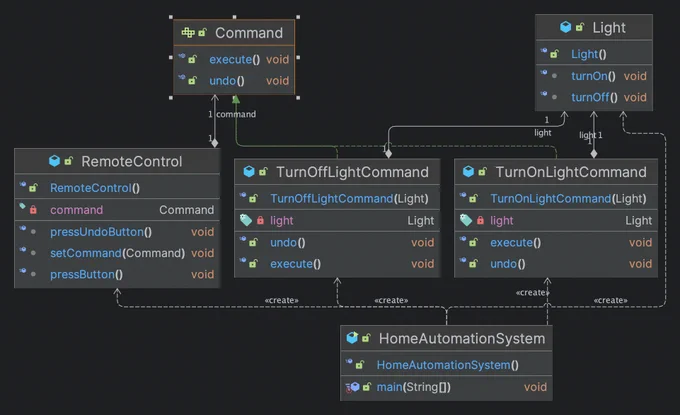
Task: Select the TurnOnLightCommand class title
Action: click(x=571, y=172)
